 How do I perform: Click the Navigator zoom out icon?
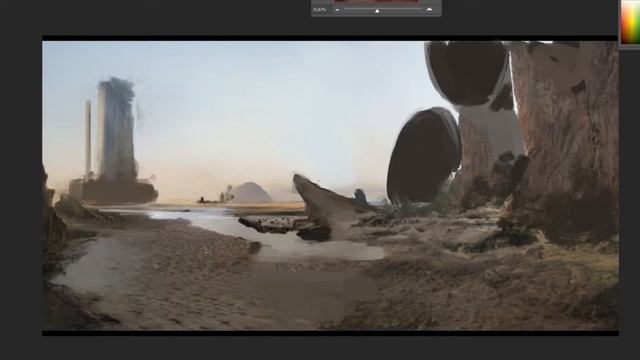coord(337,10)
